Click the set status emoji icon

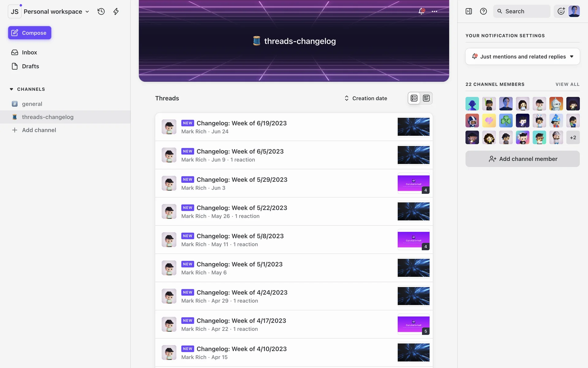click(x=561, y=11)
